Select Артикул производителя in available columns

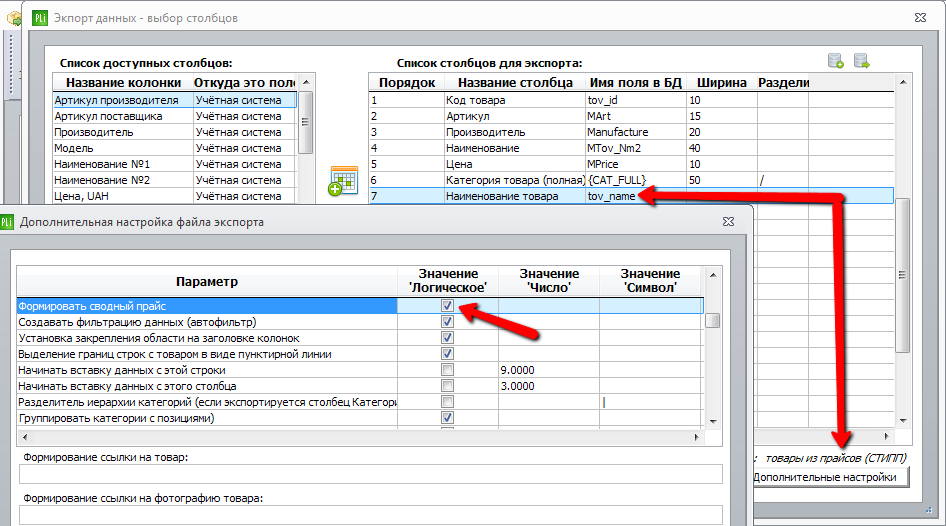tap(175, 100)
